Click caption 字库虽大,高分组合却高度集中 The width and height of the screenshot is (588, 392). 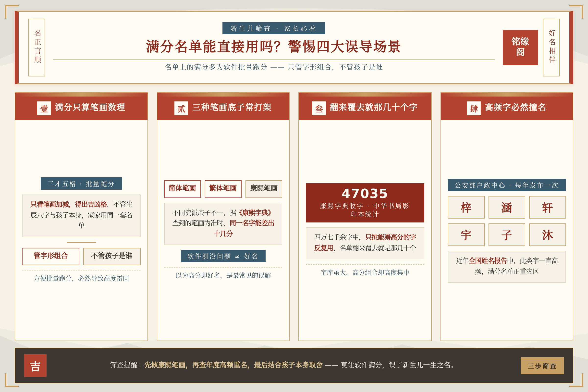(x=365, y=272)
